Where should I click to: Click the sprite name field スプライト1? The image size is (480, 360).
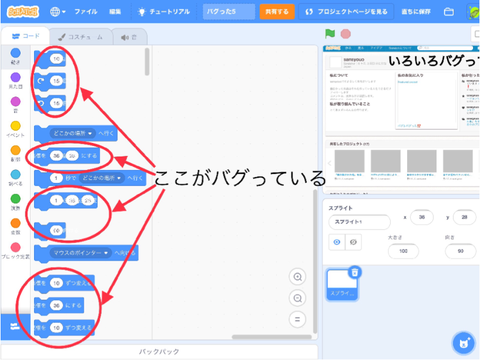[359, 222]
